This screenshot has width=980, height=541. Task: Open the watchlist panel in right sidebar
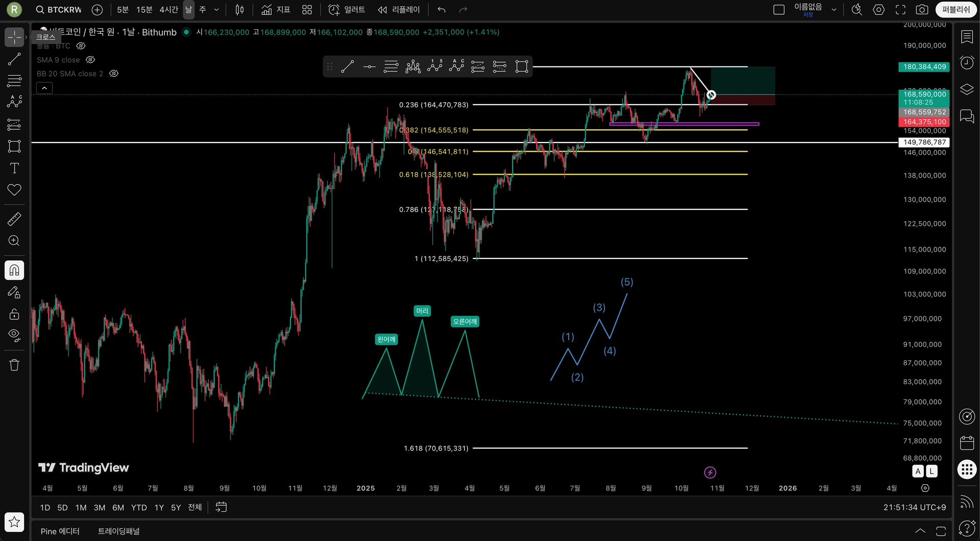tap(967, 37)
